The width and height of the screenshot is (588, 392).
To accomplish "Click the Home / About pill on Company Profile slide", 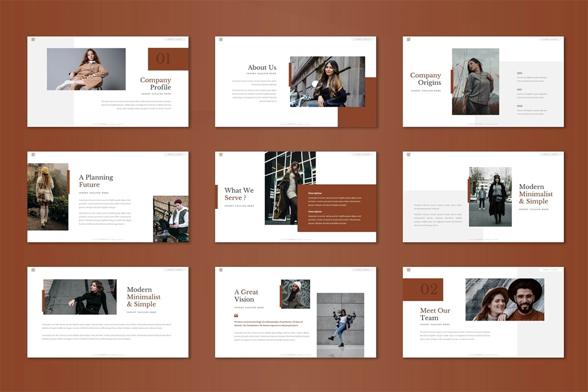I will coord(174,39).
